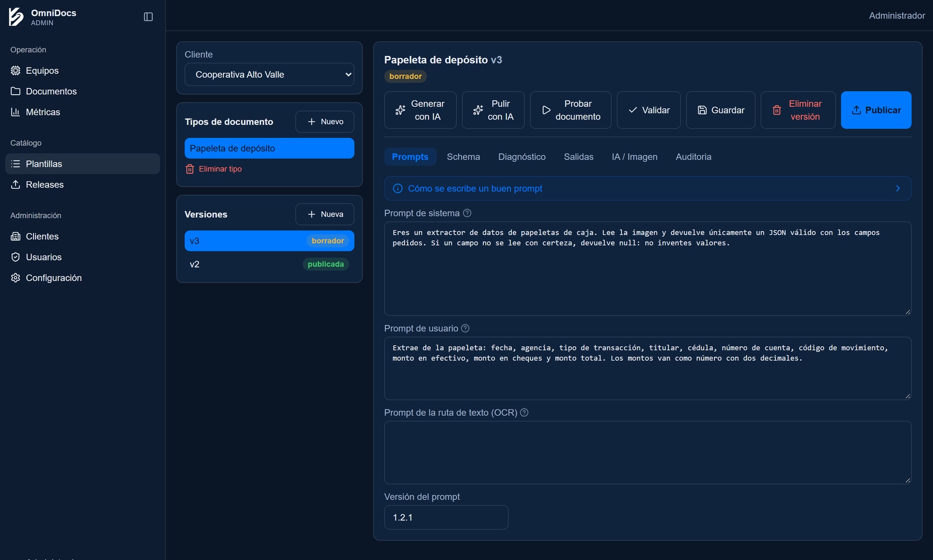The height and width of the screenshot is (560, 933).
Task: Open Clientes in Administración
Action: pyautogui.click(x=83, y=237)
